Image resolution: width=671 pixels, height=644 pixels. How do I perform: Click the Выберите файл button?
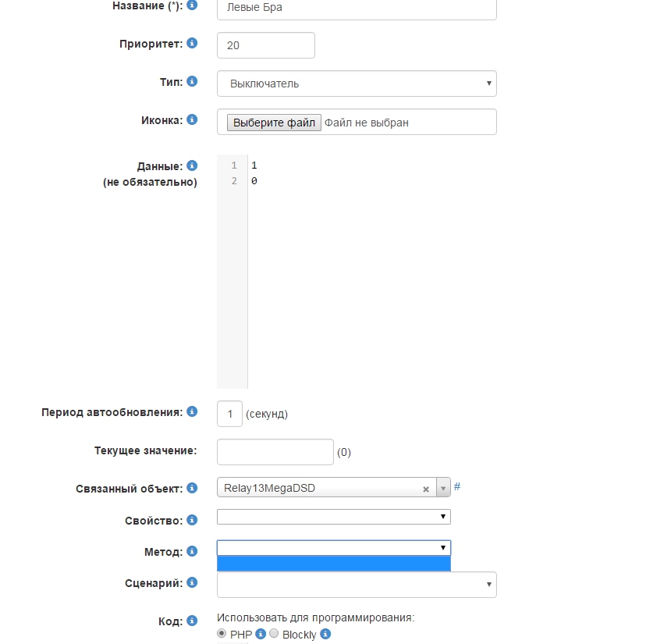click(x=274, y=123)
